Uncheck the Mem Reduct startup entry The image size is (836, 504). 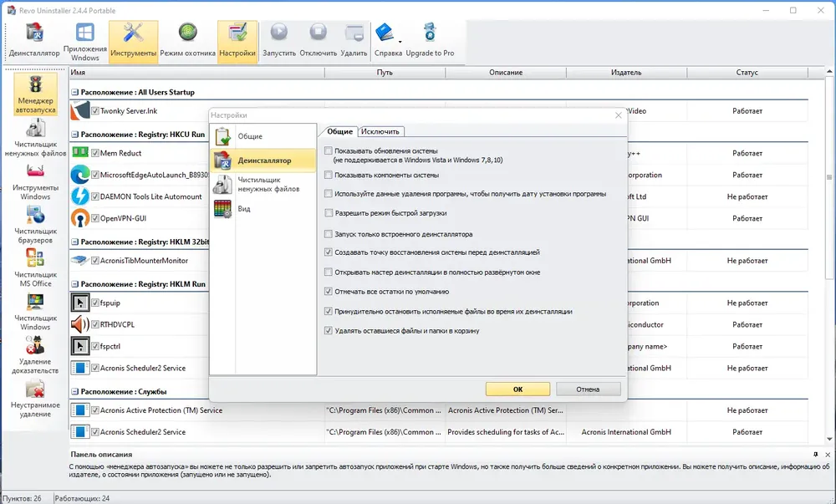pyautogui.click(x=95, y=153)
